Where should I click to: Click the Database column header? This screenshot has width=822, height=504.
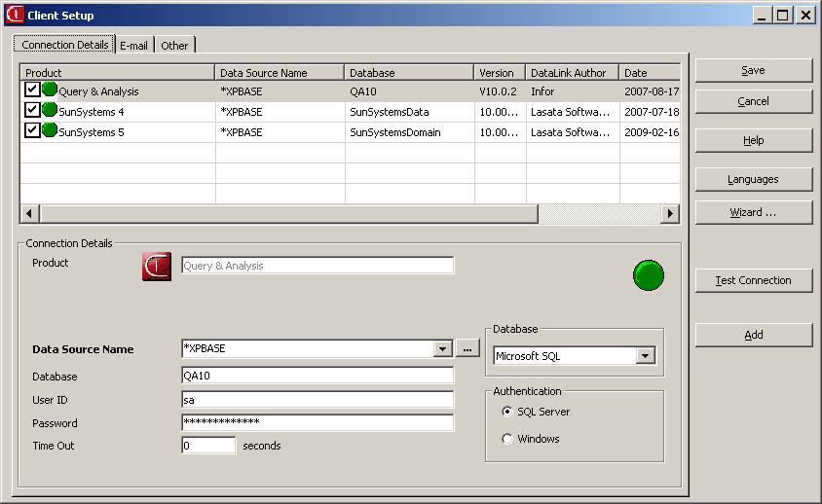(409, 72)
